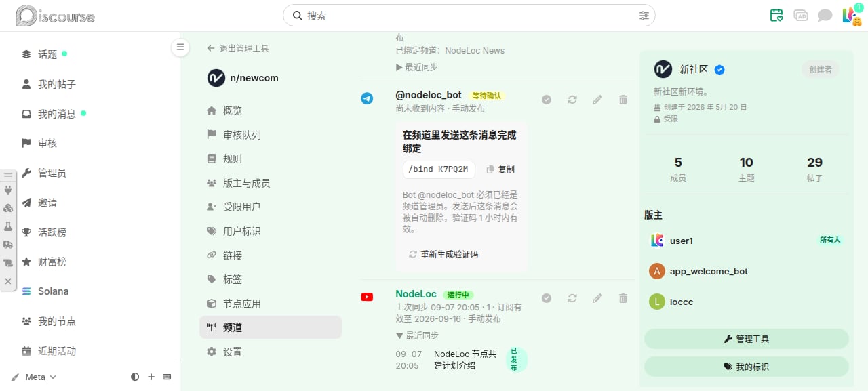Collapse 最近同步 under NodeLoc YouTube channel
Image resolution: width=868 pixels, height=391 pixels.
pos(417,335)
